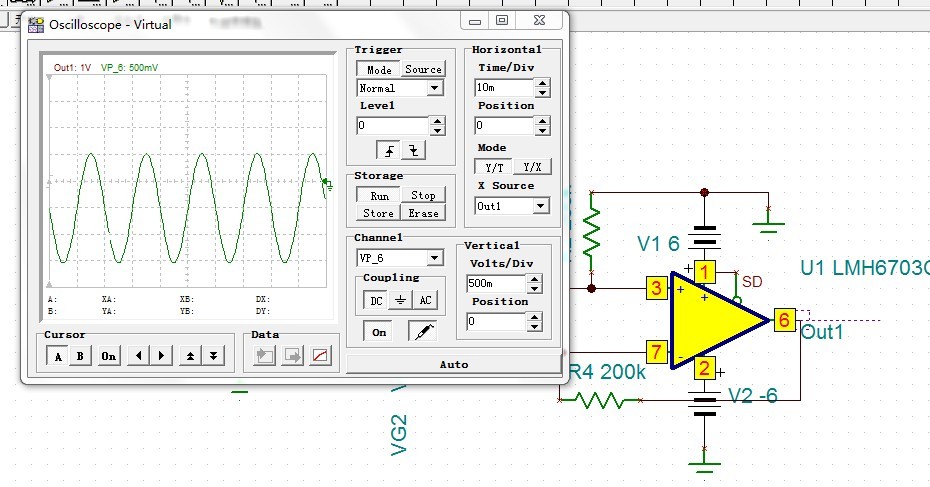Click pin 1 marker on op-amp
The image size is (930, 487).
pos(704,272)
